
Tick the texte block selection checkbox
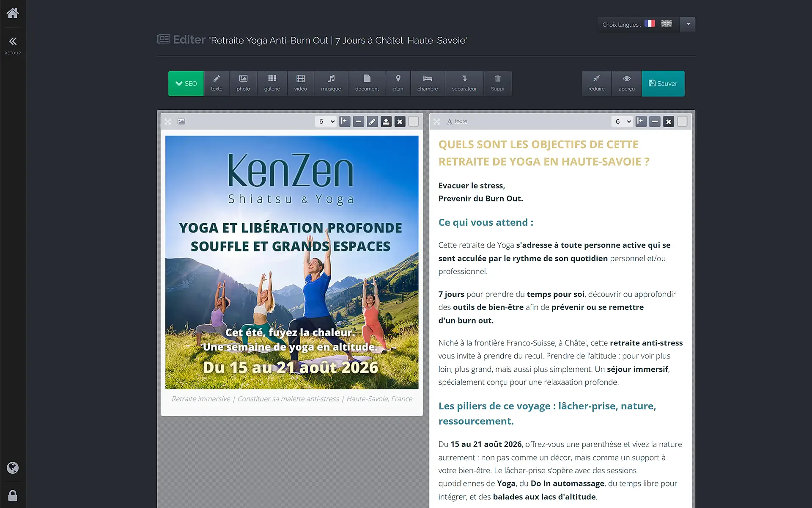682,121
